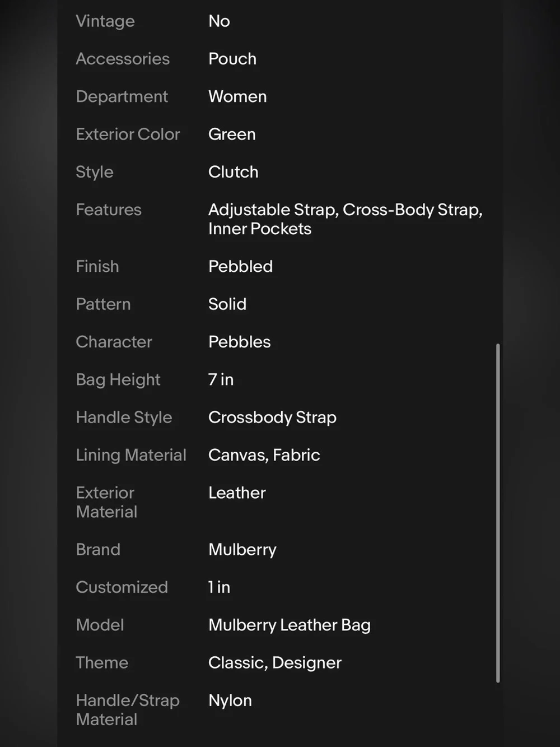This screenshot has width=560, height=747.
Task: Tap the Character value Pebbles
Action: pyautogui.click(x=239, y=342)
